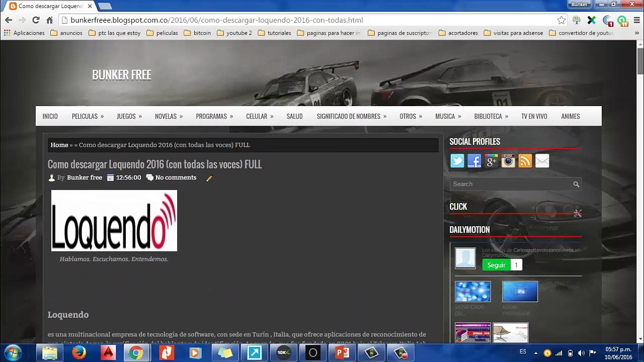Open the 10K app taskbar icon
Viewport: 644px width, 362px height.
[x=283, y=353]
